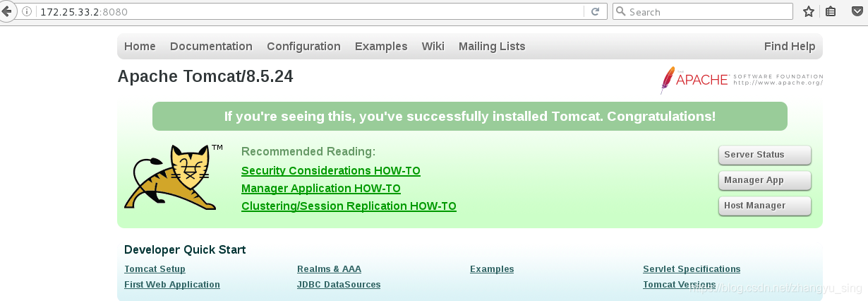
Task: Click the Server Status button
Action: point(764,155)
